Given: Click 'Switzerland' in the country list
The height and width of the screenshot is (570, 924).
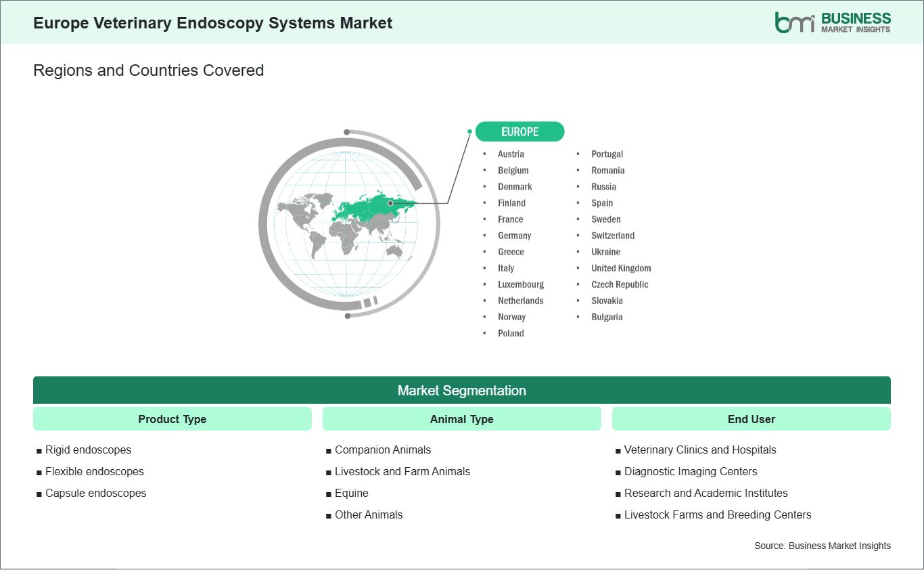Looking at the screenshot, I should point(613,236).
